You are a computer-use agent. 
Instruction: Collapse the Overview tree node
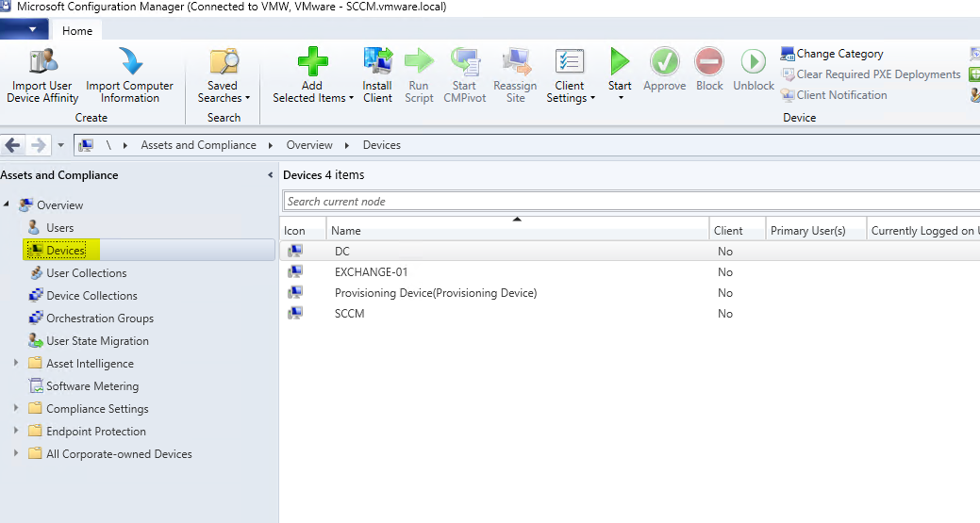point(8,204)
